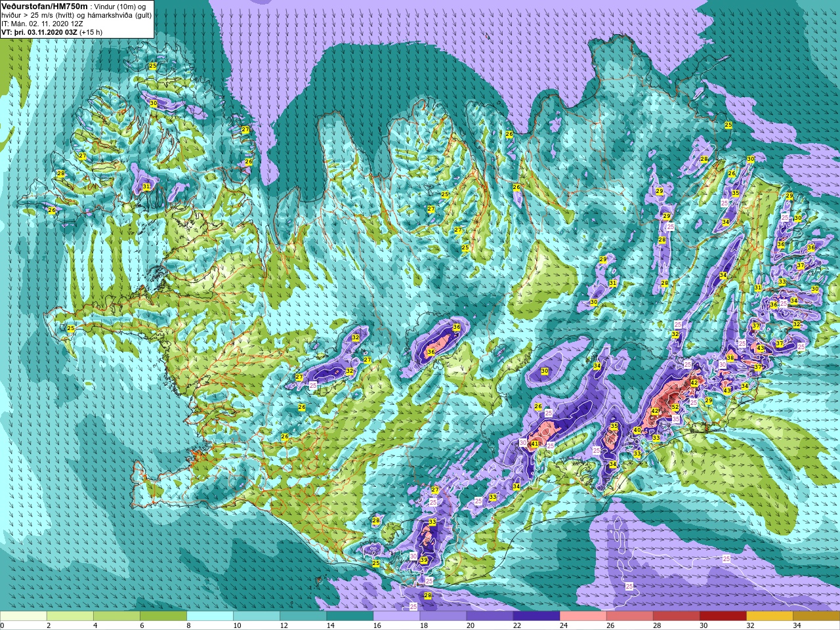
Task: Select the 14–16 m/s dark teal legend swatch
Action: [350, 616]
